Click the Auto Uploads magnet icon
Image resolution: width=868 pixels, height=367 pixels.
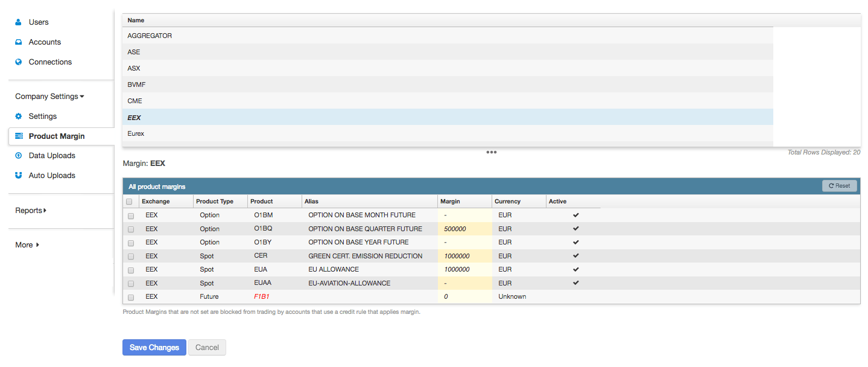click(x=19, y=176)
